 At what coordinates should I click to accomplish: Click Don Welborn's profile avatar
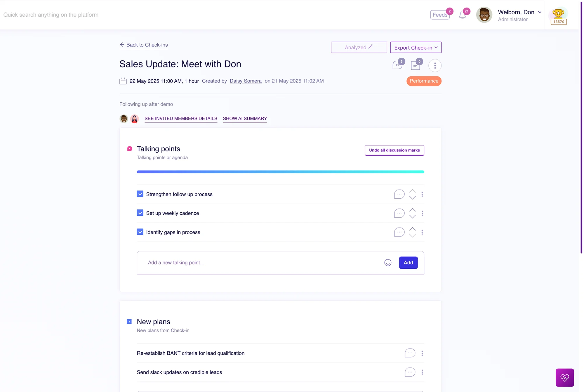click(484, 15)
